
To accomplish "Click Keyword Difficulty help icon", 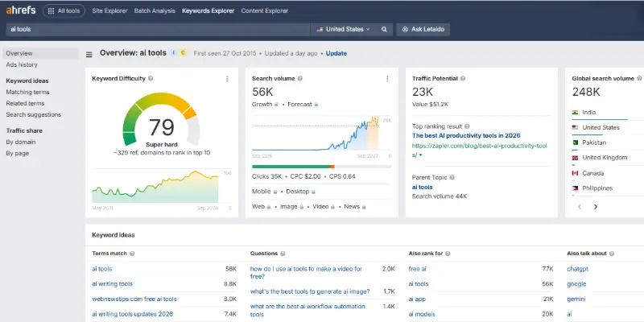I will [x=151, y=78].
